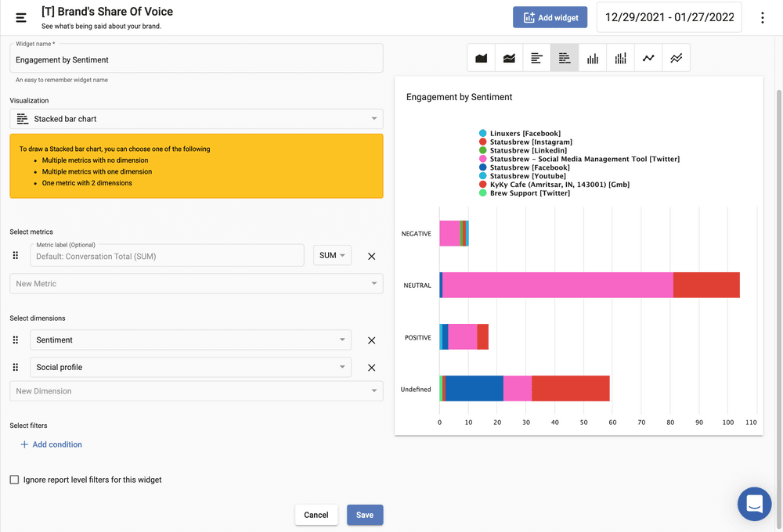This screenshot has width=783, height=532.
Task: Open the Visualization type dropdown
Action: (x=196, y=119)
